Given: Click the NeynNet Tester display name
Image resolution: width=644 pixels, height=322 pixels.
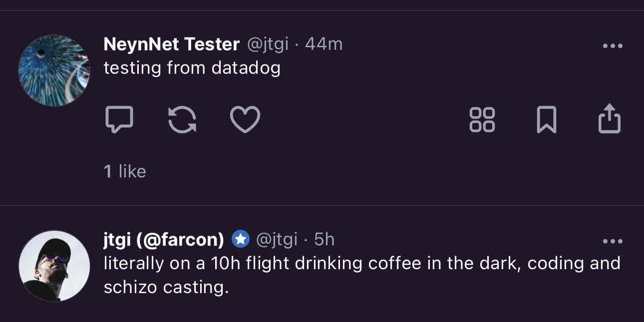Looking at the screenshot, I should (171, 44).
